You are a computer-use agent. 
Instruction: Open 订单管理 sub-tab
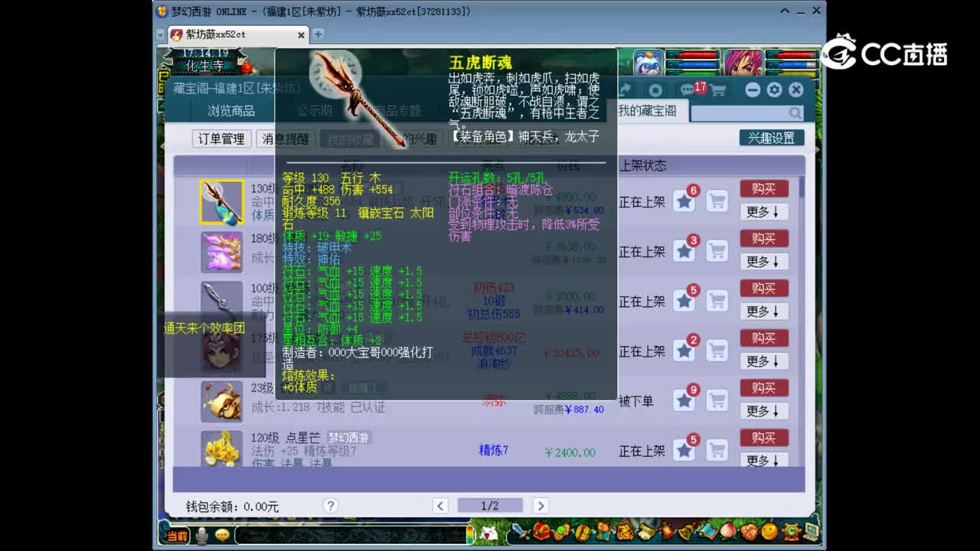(221, 139)
